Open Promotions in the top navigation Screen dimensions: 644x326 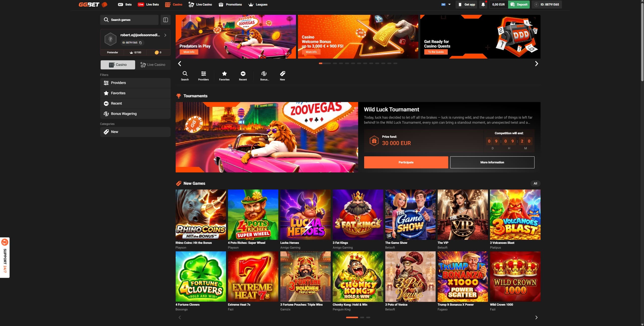pyautogui.click(x=230, y=5)
